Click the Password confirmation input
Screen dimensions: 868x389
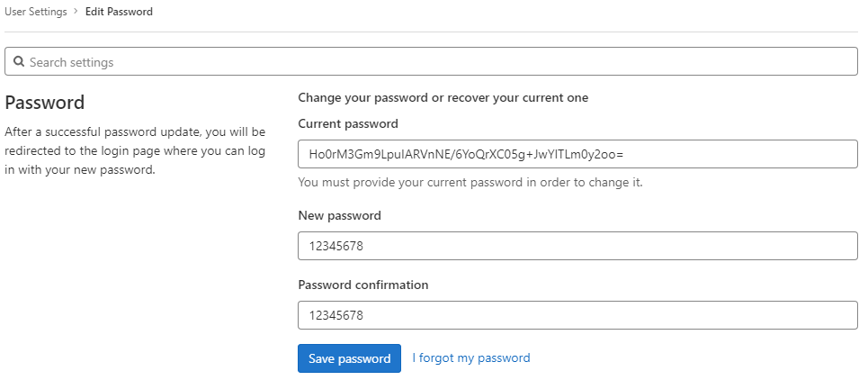point(578,315)
